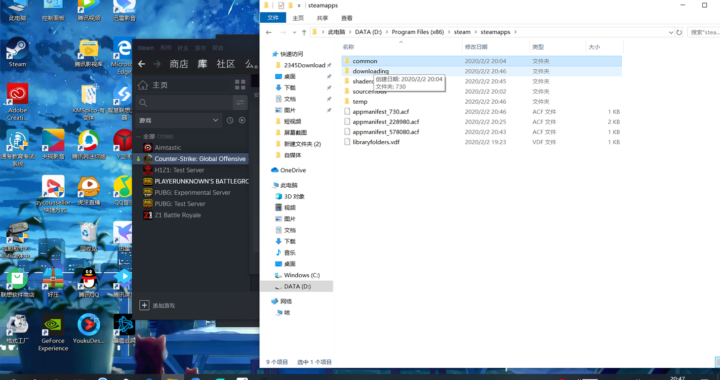
Task: Click the steam segment in address bar
Action: [462, 32]
